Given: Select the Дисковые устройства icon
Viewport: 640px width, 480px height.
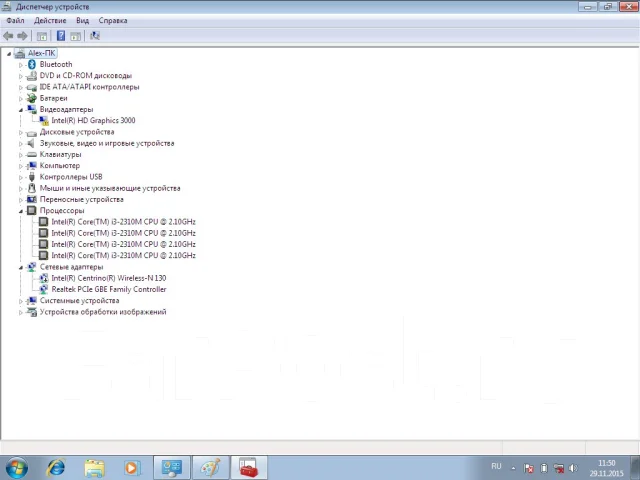Looking at the screenshot, I should pos(32,132).
